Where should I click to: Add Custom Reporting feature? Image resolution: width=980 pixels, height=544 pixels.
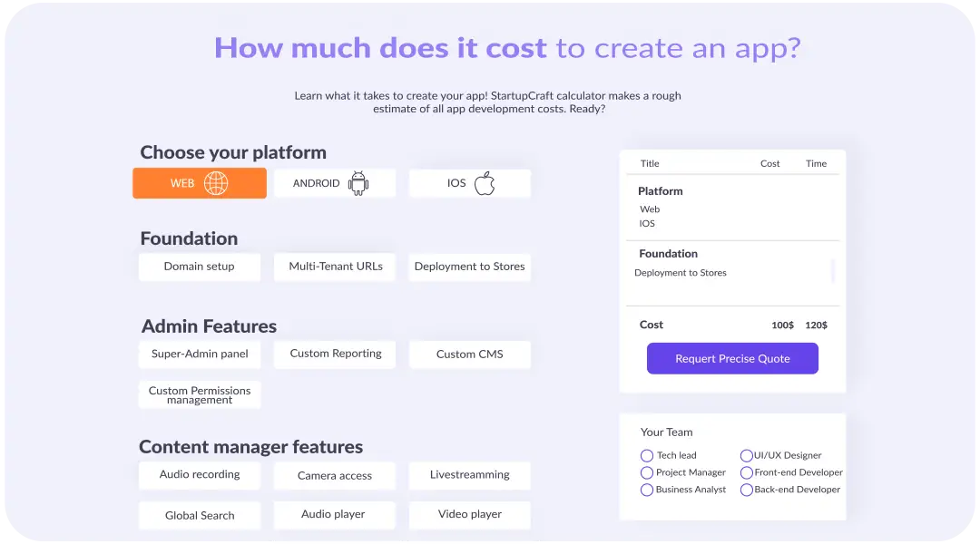(x=335, y=354)
